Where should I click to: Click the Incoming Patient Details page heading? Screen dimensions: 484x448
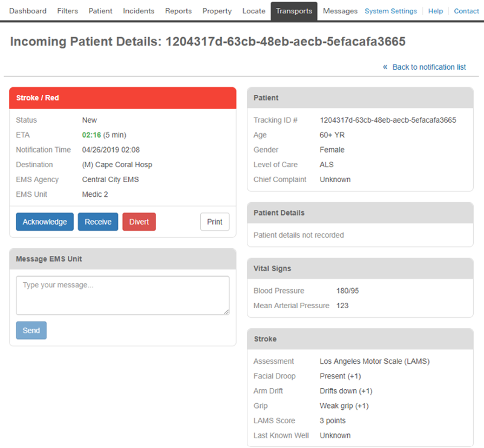(x=208, y=41)
